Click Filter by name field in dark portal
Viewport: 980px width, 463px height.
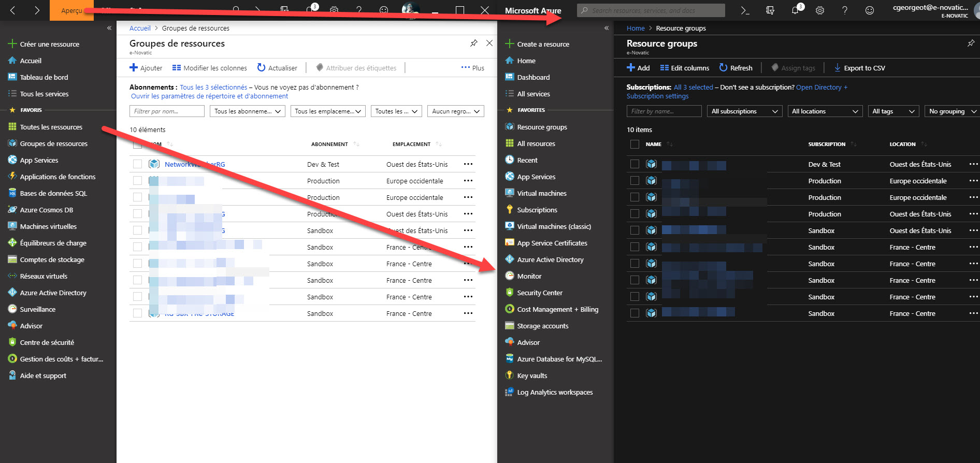(664, 111)
